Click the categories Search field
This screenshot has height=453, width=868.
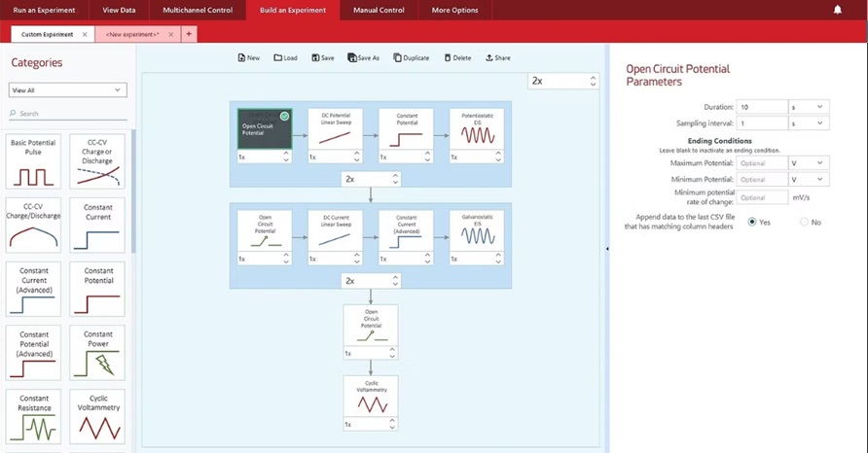(67, 114)
